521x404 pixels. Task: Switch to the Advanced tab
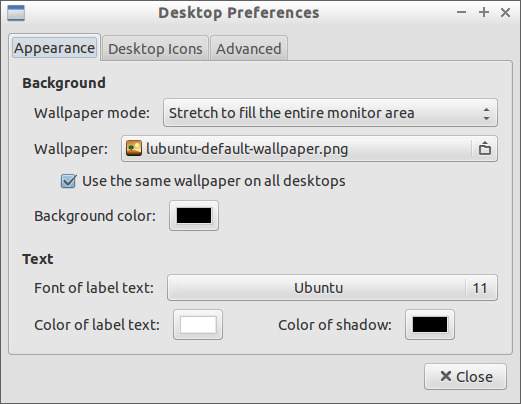click(249, 49)
